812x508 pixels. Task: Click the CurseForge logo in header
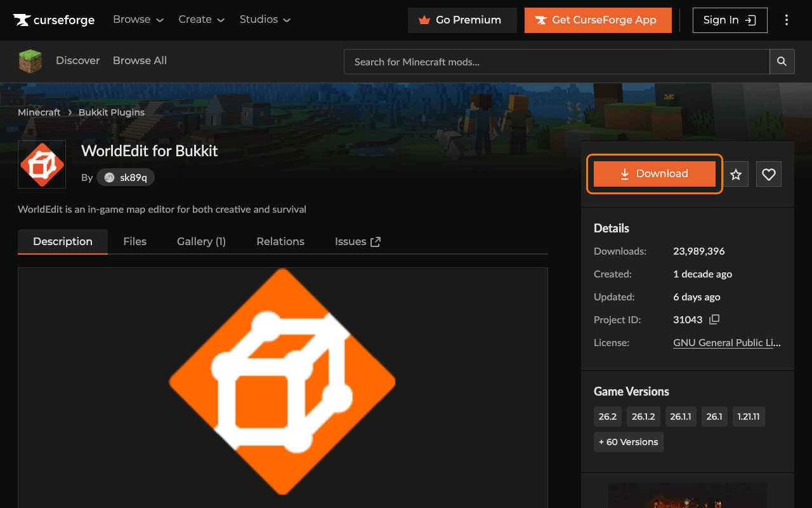(x=54, y=20)
